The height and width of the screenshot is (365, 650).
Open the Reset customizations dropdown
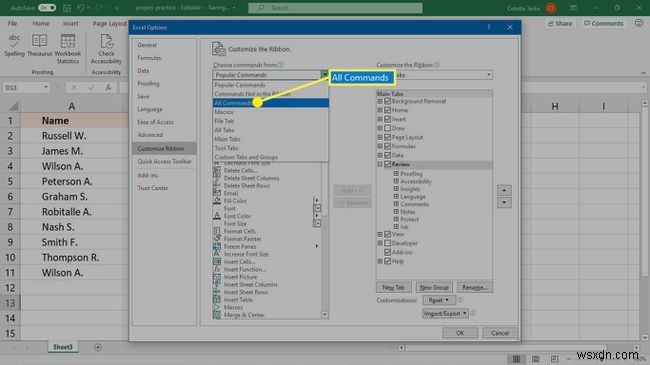tap(439, 300)
